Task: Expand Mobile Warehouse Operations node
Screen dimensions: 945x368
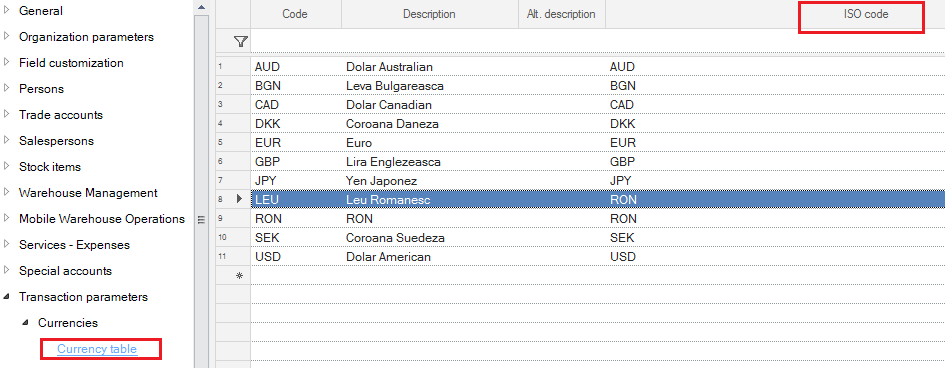Action: (7, 219)
